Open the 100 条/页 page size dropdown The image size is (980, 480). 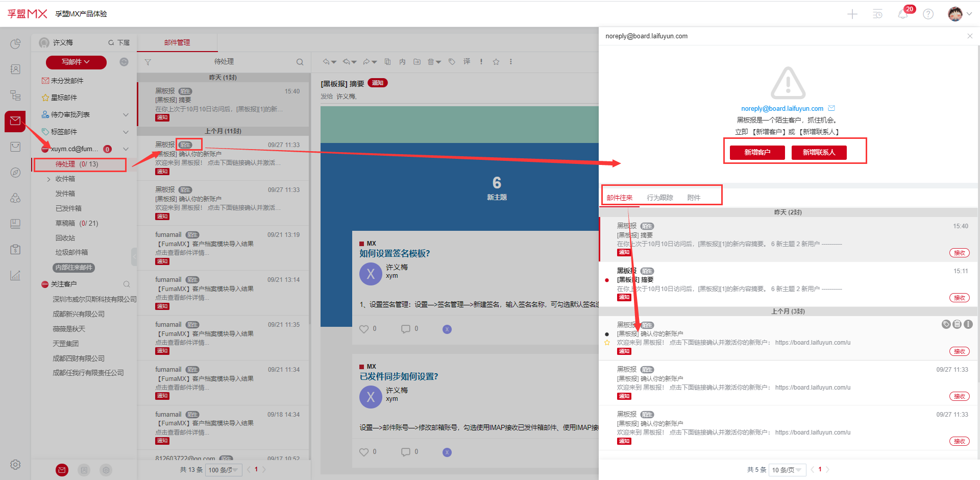(x=223, y=470)
